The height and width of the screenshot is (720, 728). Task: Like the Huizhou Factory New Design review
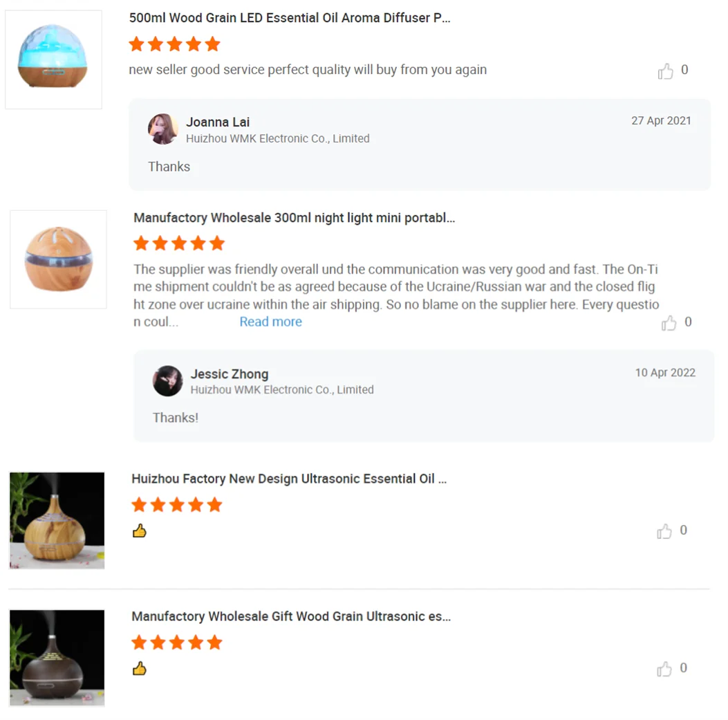[x=664, y=531]
